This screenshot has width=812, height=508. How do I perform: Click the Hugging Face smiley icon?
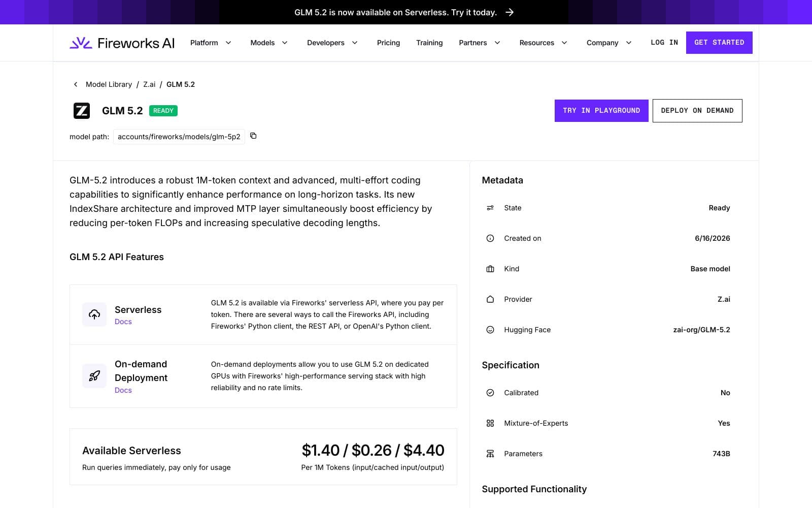(490, 330)
